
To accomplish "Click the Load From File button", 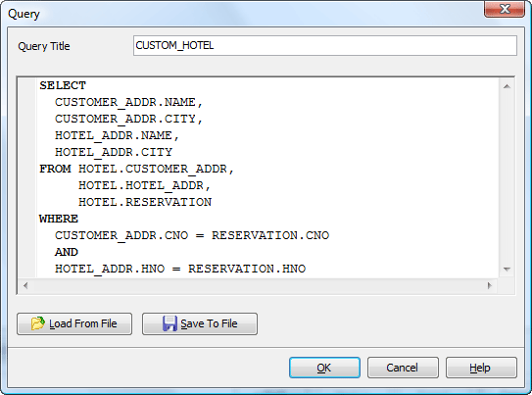I will coord(74,323).
